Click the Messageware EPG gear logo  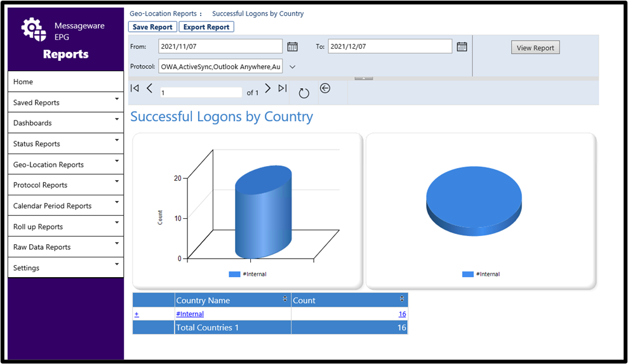34,30
